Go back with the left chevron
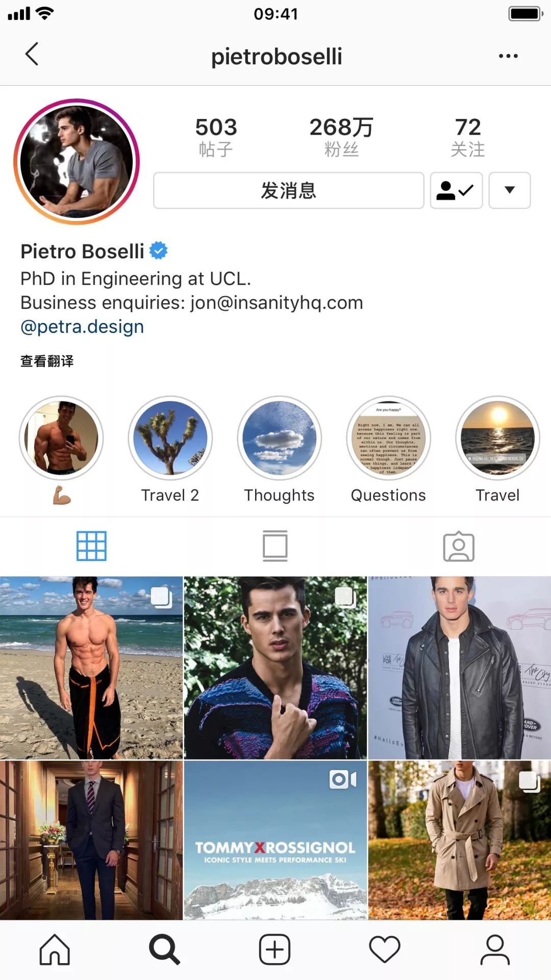Screen dimensions: 551x980 (32, 54)
